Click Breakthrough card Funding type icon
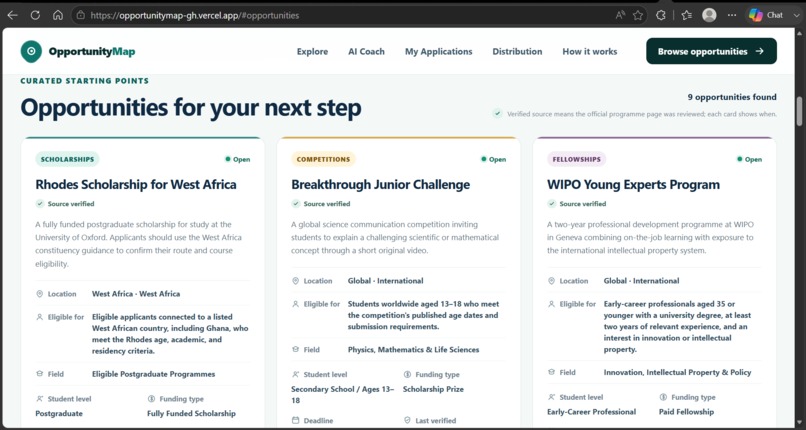The image size is (806, 430). [407, 375]
